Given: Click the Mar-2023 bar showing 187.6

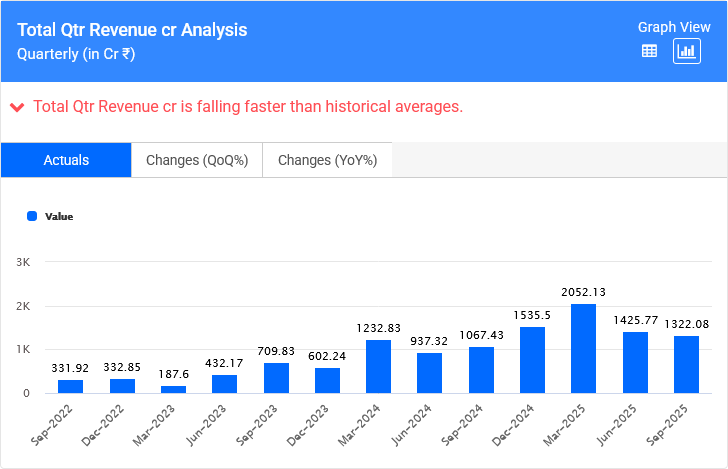Looking at the screenshot, I should tap(173, 389).
